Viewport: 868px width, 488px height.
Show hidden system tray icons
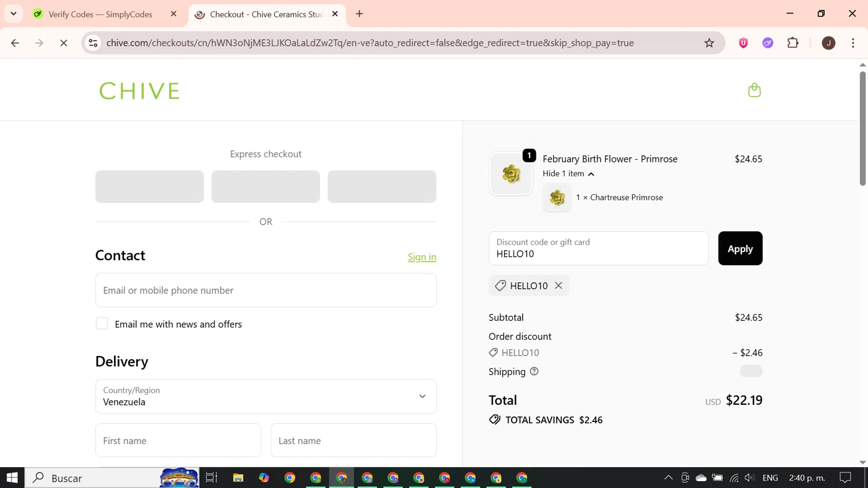668,478
